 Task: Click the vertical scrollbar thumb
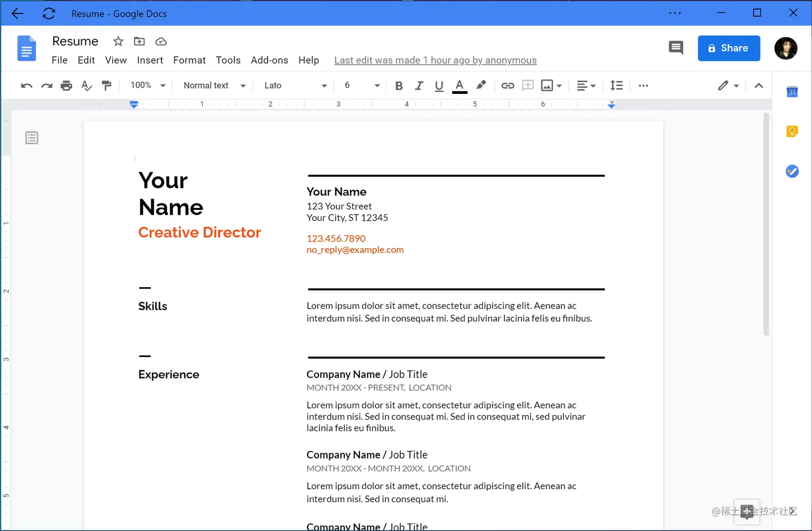(x=766, y=224)
